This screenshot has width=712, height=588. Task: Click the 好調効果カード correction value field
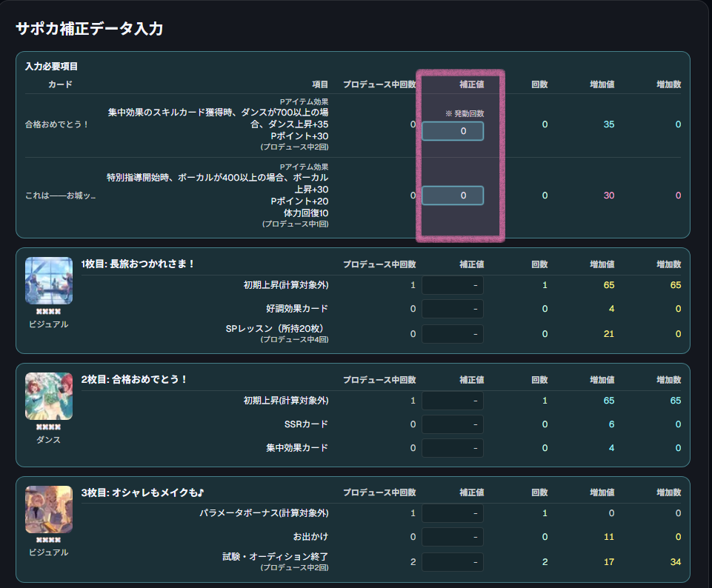[453, 309]
